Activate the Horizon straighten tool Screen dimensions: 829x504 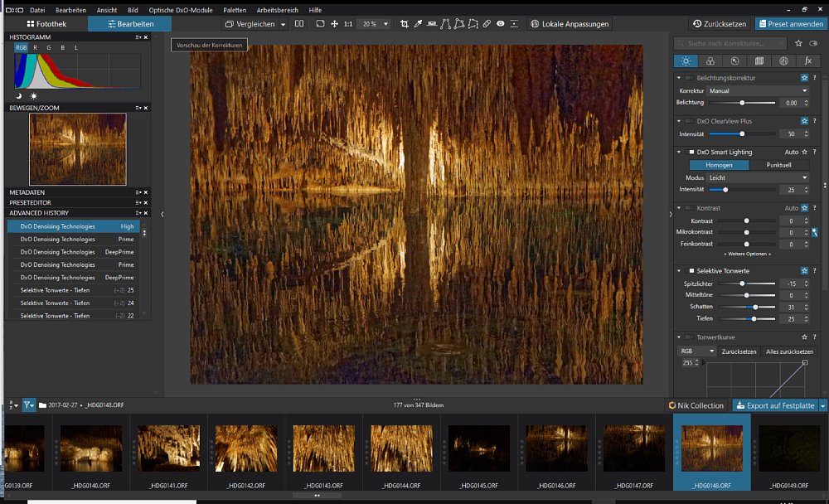(x=432, y=23)
